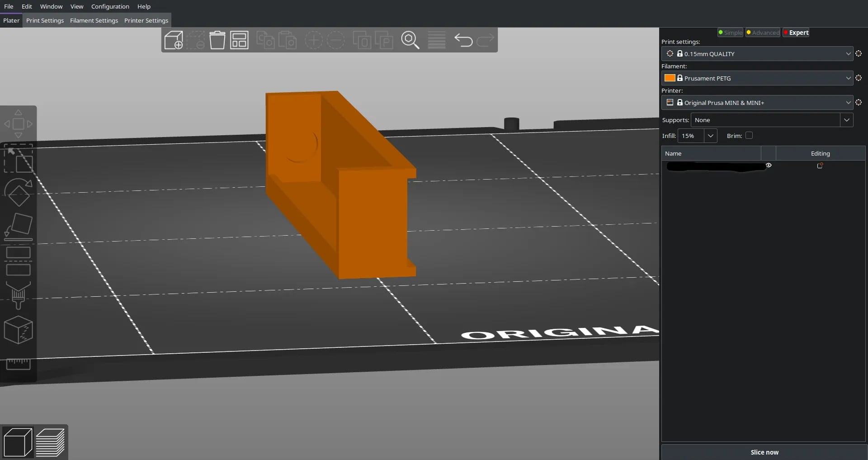Switch to Filament Settings tab
The height and width of the screenshot is (460, 868).
click(94, 20)
